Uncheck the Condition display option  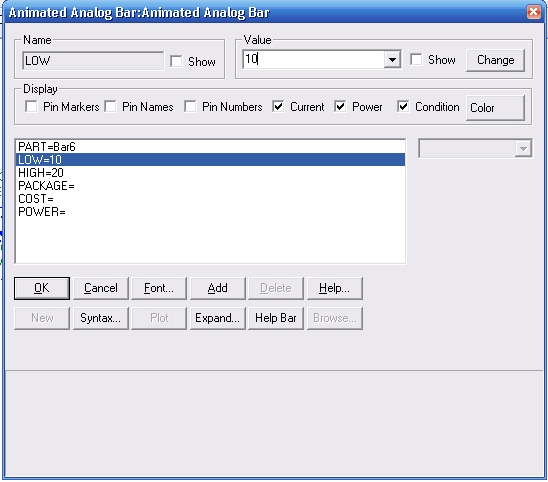pyautogui.click(x=403, y=107)
